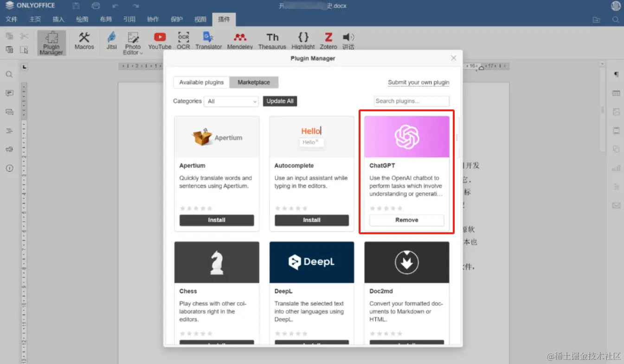Screen dimensions: 624x364
Task: Click the DeepL plugin thumbnail
Action: (x=312, y=262)
